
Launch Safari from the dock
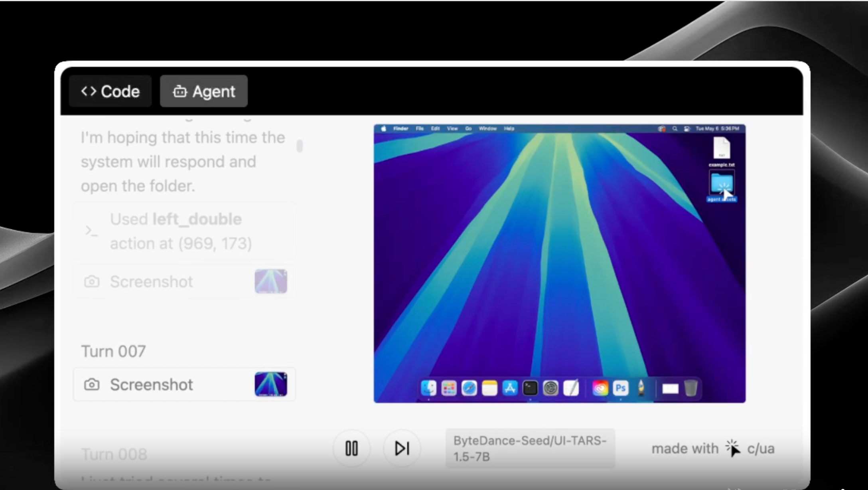(469, 388)
